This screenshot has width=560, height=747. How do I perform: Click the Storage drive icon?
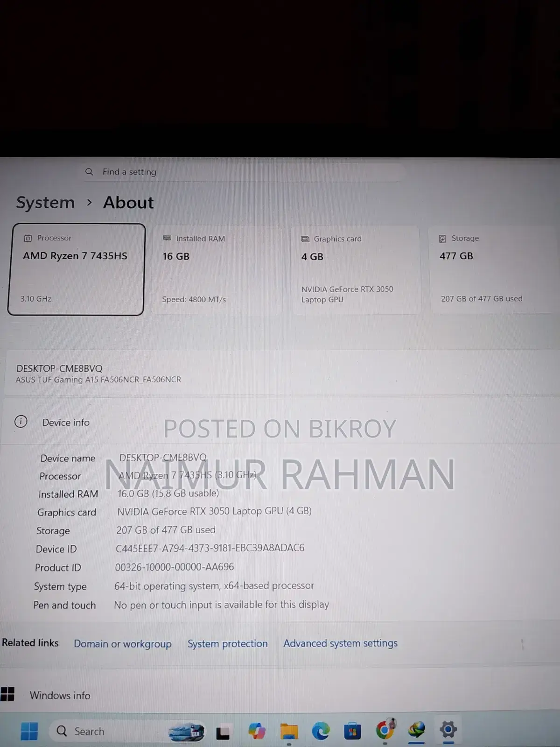coord(442,239)
